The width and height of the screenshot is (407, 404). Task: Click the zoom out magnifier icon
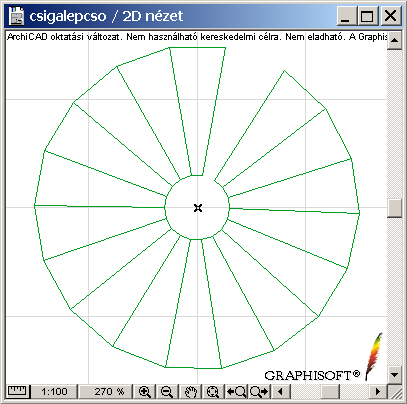pos(167,391)
